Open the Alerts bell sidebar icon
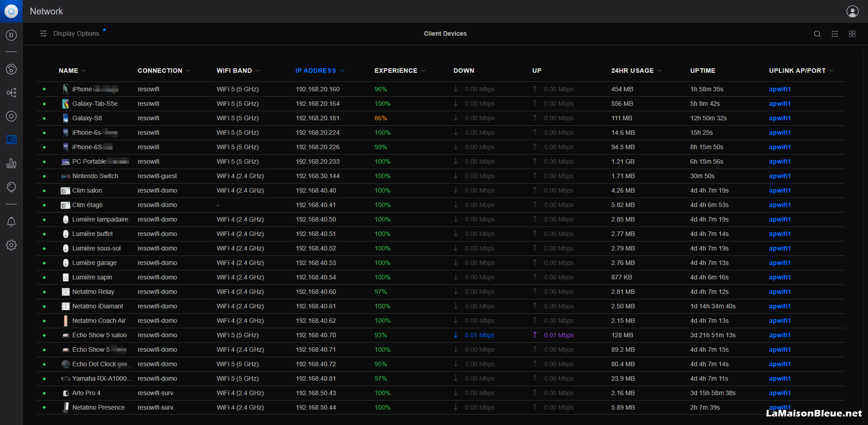 pos(11,222)
